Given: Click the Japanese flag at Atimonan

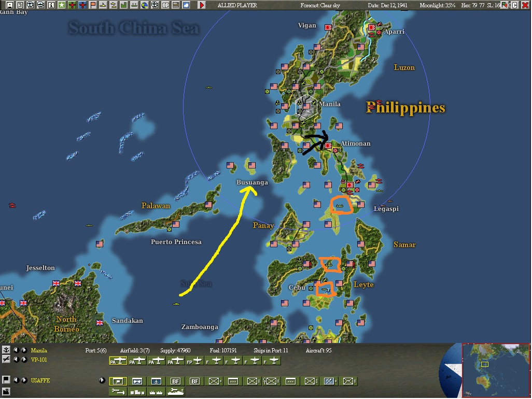Looking at the screenshot, I should point(328,146).
